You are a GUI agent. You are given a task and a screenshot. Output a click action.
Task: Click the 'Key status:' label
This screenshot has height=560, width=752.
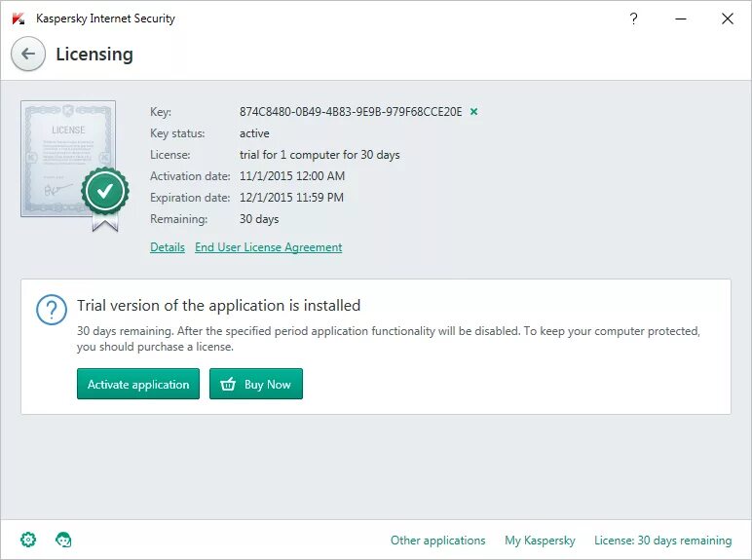(177, 133)
